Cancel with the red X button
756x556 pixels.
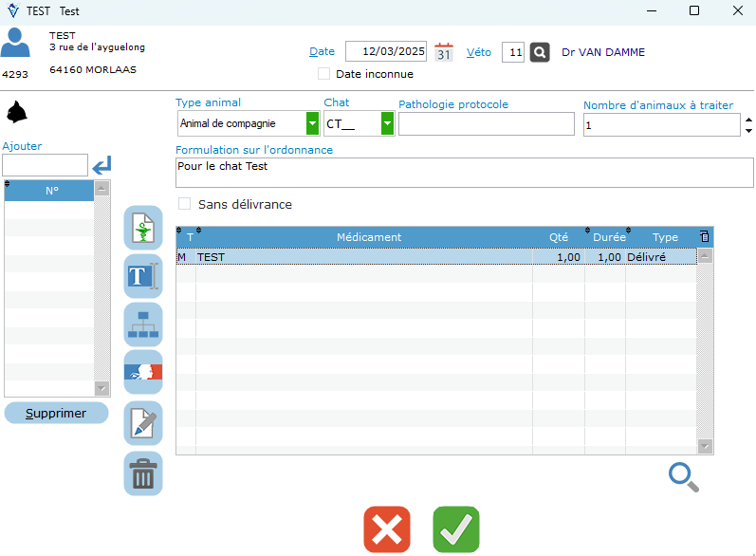387,529
